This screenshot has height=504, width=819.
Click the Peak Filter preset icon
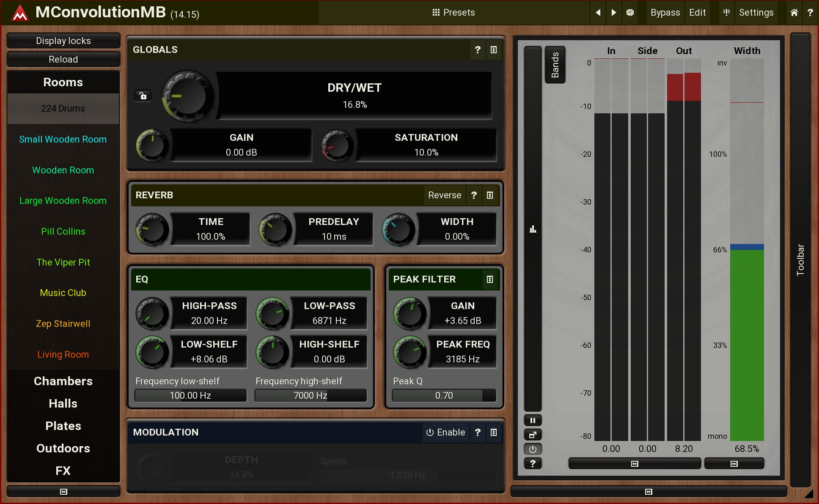[x=490, y=279]
